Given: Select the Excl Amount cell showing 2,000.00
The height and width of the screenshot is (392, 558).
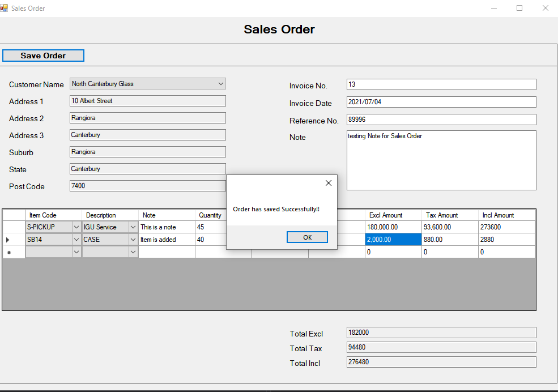Looking at the screenshot, I should pos(393,239).
